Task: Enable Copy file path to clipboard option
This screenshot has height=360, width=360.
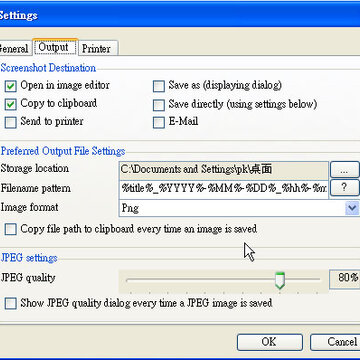Action: pos(11,230)
